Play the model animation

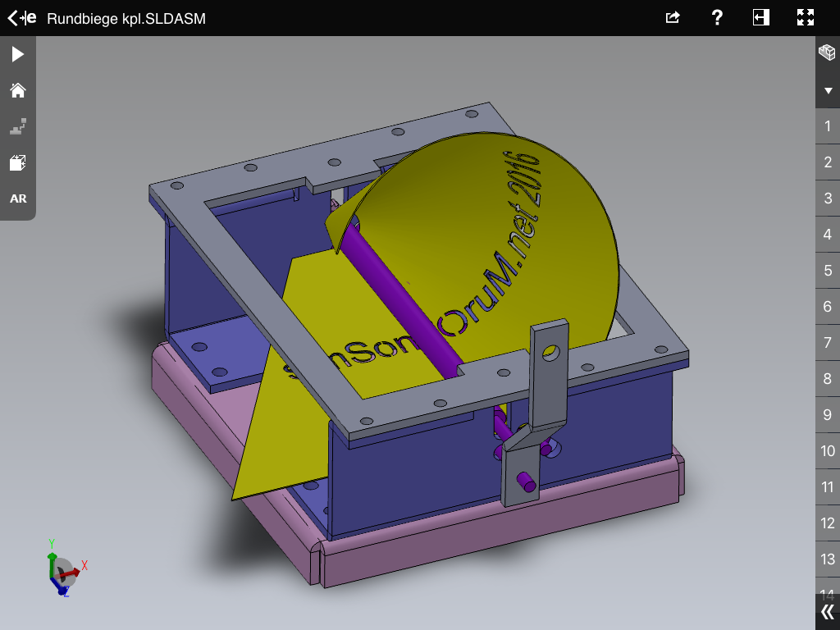pos(17,54)
